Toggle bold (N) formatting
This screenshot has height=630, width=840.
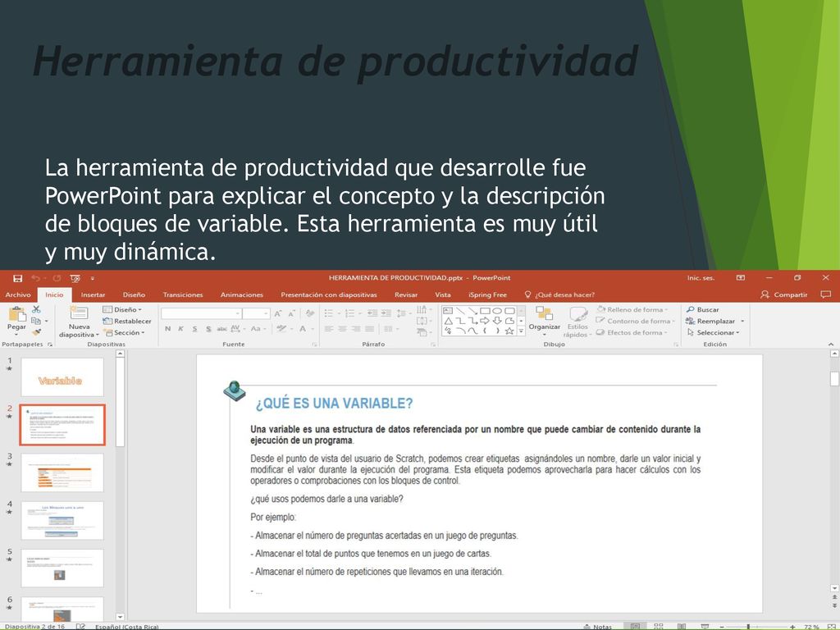tap(167, 328)
